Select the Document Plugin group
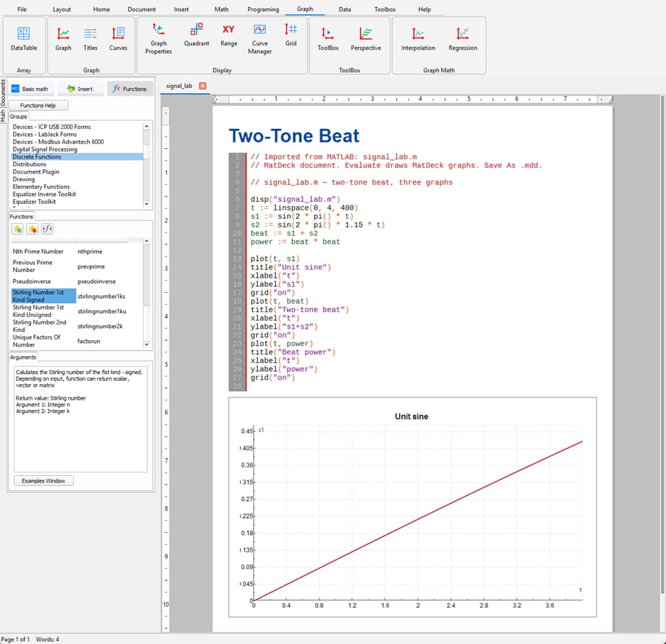Screen dimensions: 666x644 [77, 171]
